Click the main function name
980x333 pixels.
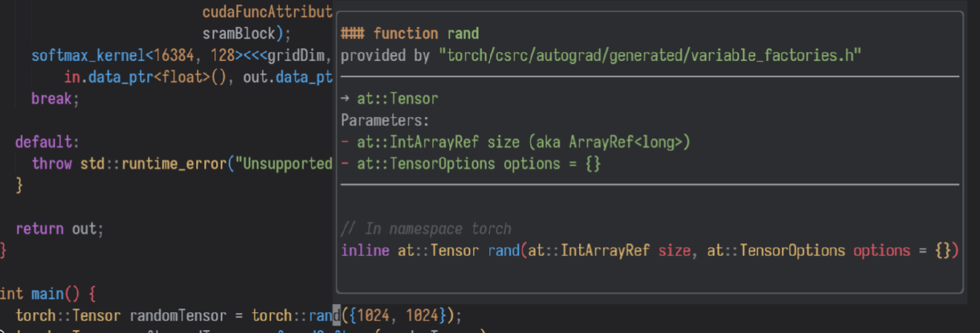pos(47,293)
